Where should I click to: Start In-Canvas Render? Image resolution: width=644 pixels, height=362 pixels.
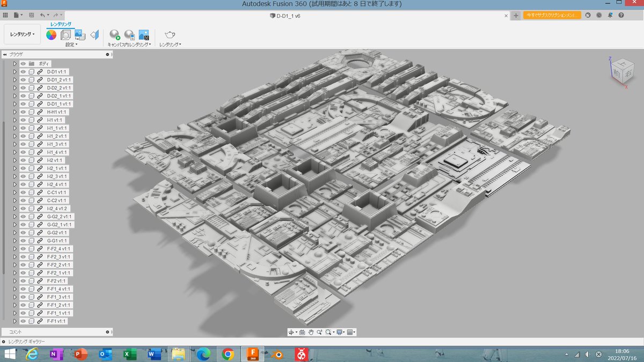pos(115,35)
